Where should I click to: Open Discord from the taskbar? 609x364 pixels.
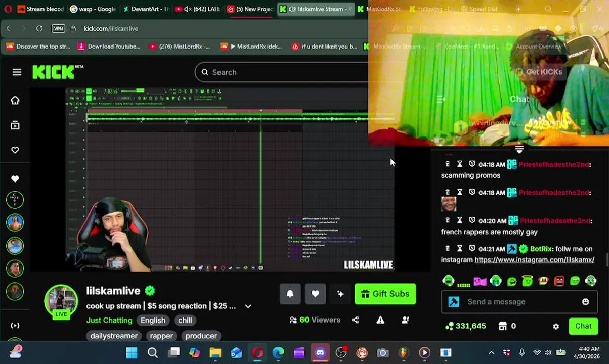[320, 353]
